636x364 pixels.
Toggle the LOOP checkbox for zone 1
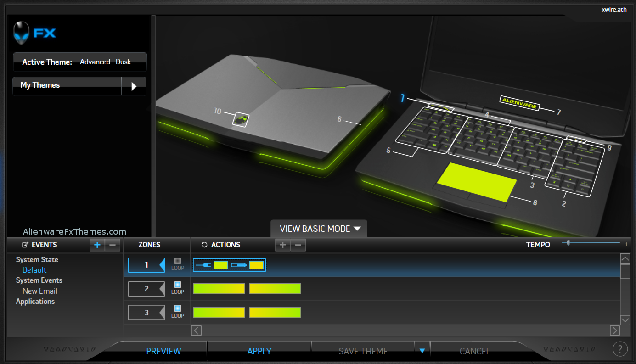tap(178, 261)
